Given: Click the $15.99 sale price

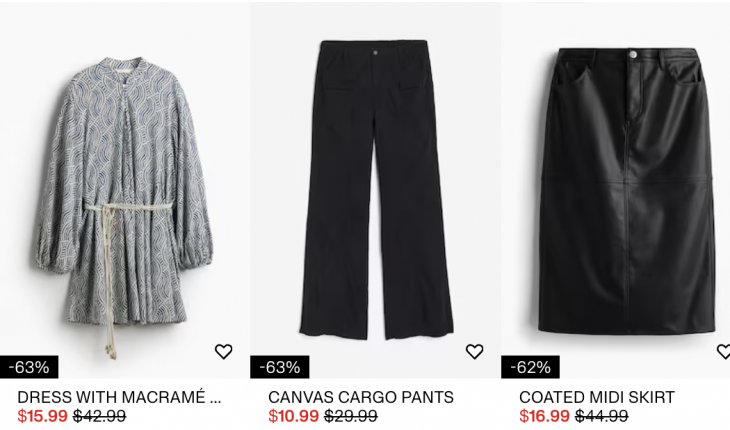Looking at the screenshot, I should click(x=42, y=416).
